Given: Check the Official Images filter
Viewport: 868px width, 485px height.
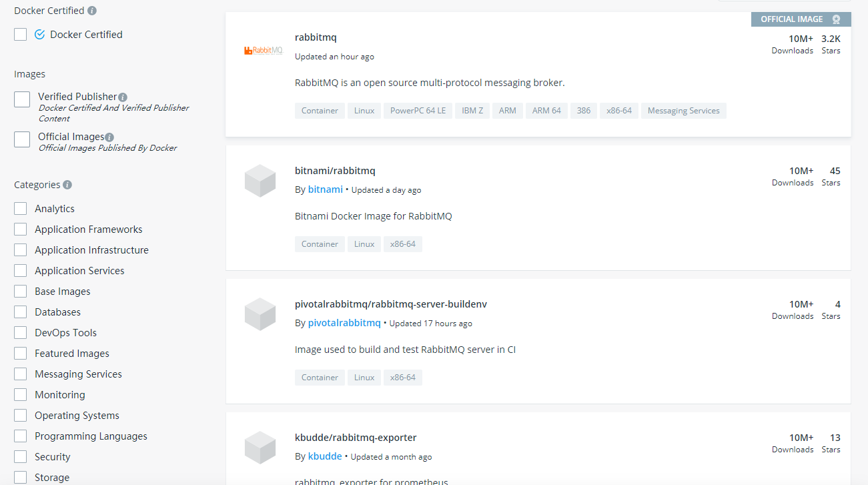Looking at the screenshot, I should (x=22, y=139).
